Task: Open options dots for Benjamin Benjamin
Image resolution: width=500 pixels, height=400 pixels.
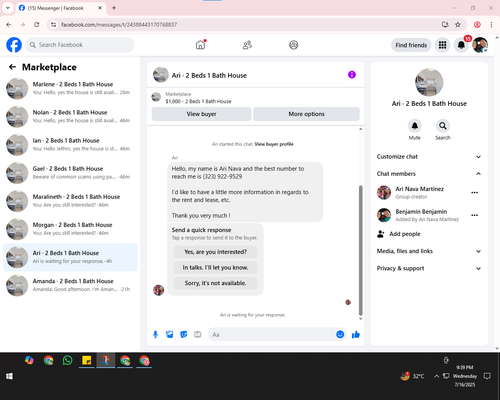Action: coord(475,215)
